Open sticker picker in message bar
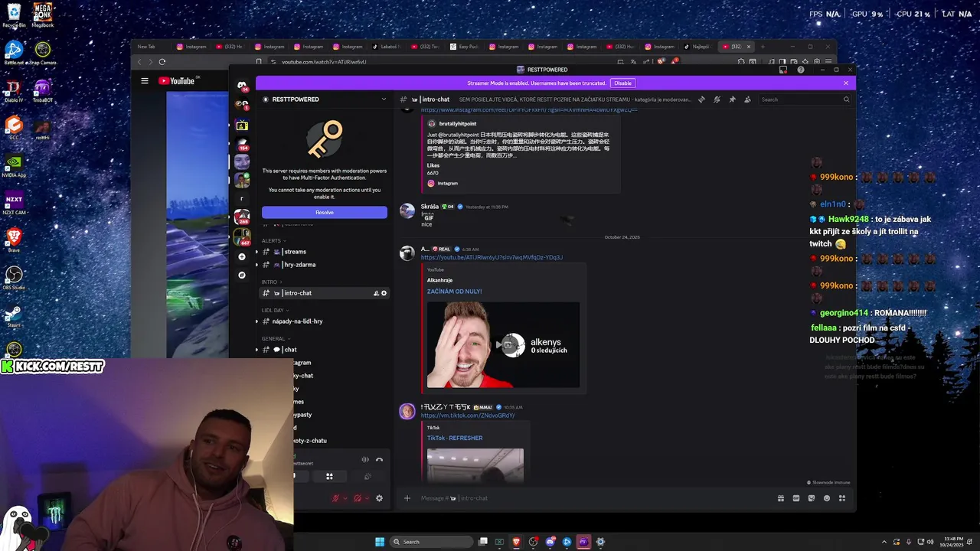The width and height of the screenshot is (980, 551). [x=812, y=498]
